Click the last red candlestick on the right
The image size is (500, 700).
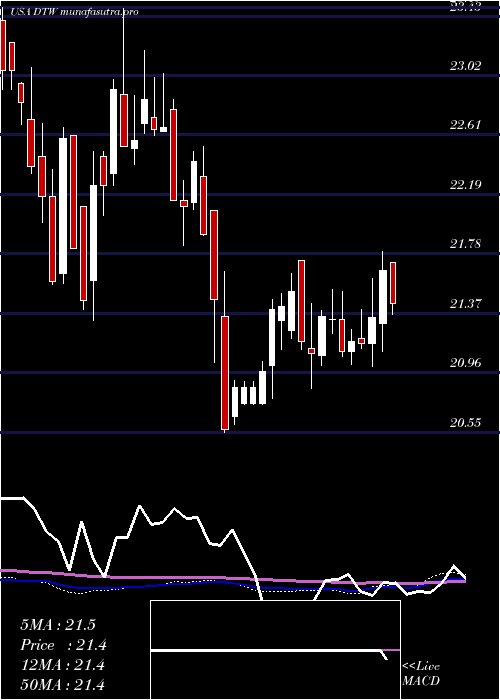pyautogui.click(x=393, y=283)
